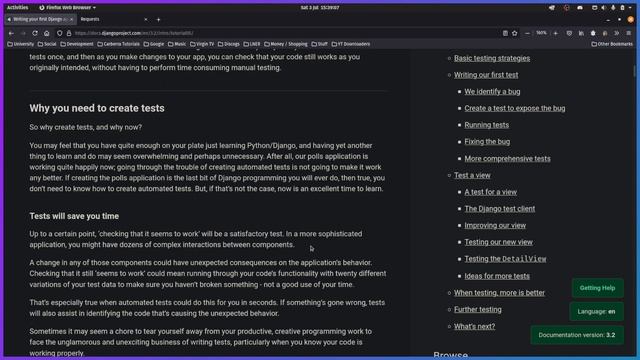Expand the toolbar overflow chevron

[x=617, y=33]
